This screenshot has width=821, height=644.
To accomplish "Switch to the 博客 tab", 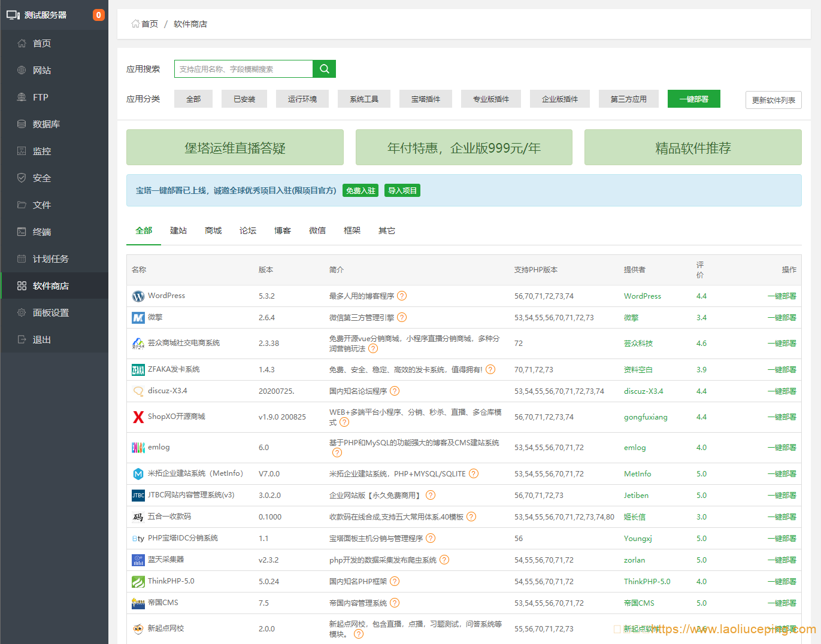I will (283, 230).
